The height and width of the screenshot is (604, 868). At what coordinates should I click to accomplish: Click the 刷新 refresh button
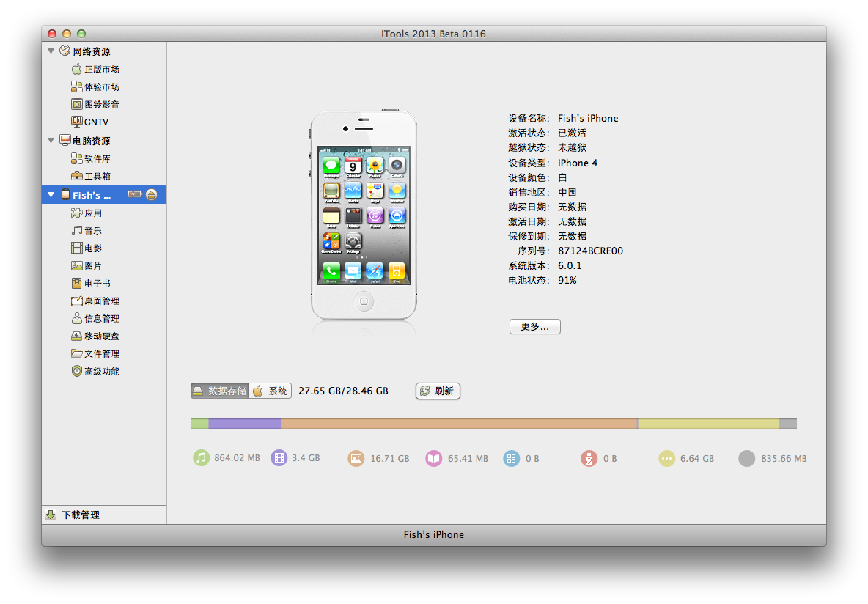(x=438, y=391)
